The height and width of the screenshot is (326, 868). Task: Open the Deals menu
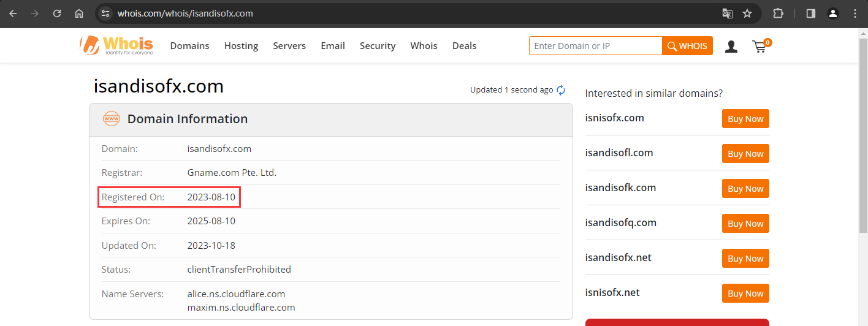(x=464, y=46)
